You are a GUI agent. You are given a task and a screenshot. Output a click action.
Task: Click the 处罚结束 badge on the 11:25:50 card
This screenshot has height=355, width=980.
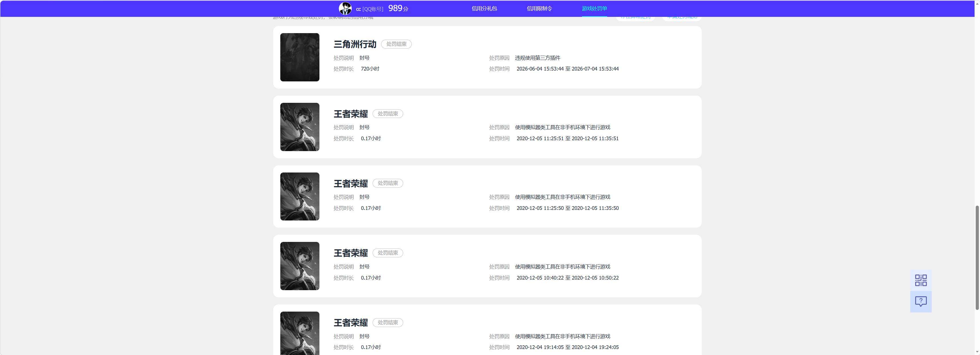click(x=388, y=183)
